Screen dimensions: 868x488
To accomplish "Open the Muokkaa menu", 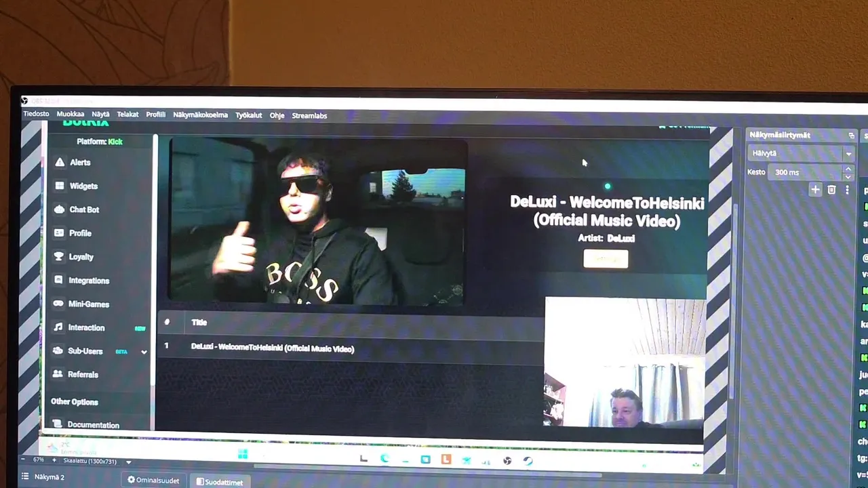I will pos(71,115).
